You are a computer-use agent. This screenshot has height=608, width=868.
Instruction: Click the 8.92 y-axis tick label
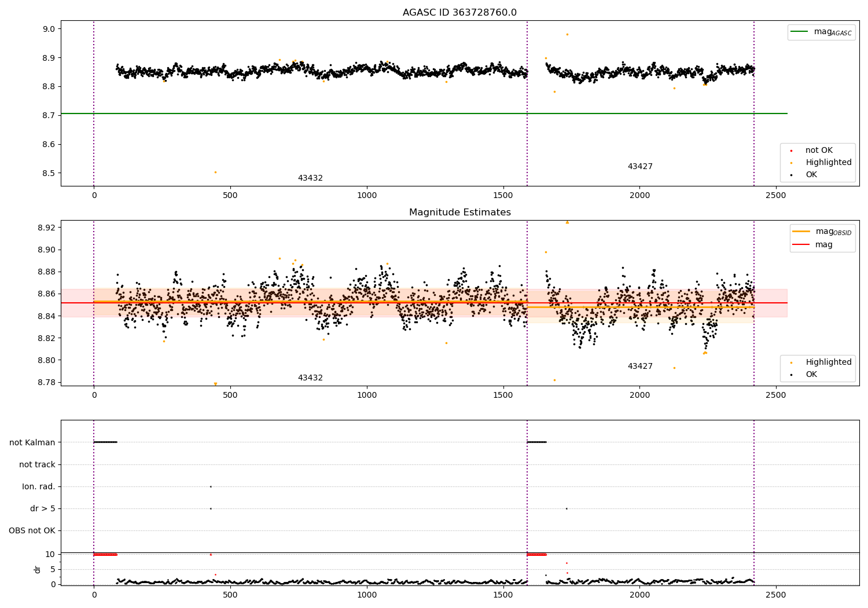click(47, 228)
